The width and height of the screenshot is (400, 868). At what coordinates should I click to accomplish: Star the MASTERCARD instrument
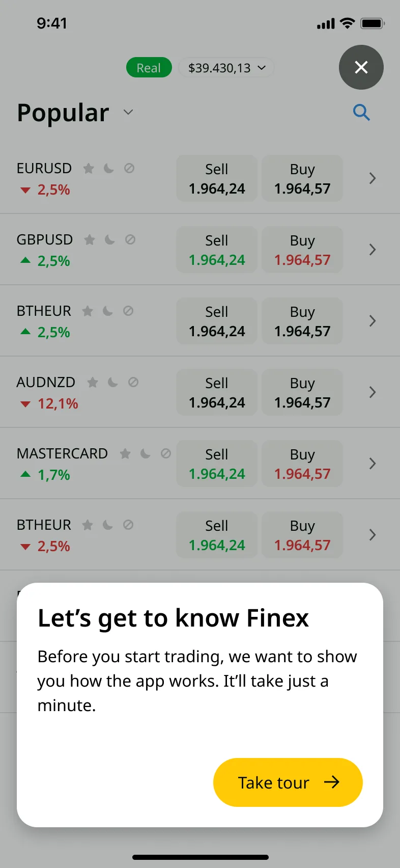(125, 453)
